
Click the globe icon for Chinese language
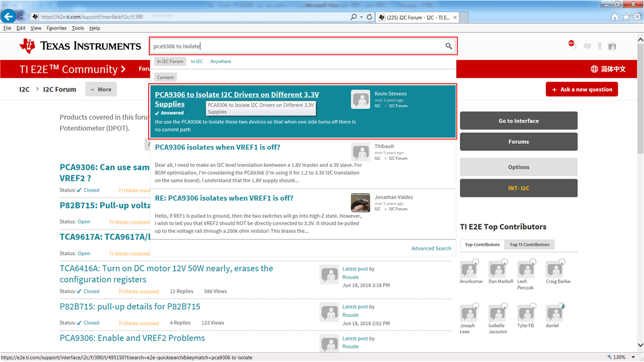pyautogui.click(x=594, y=69)
